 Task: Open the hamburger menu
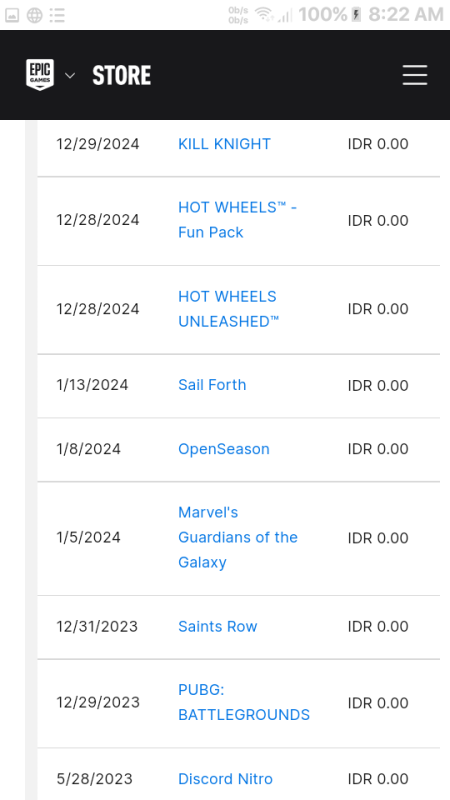pyautogui.click(x=414, y=75)
